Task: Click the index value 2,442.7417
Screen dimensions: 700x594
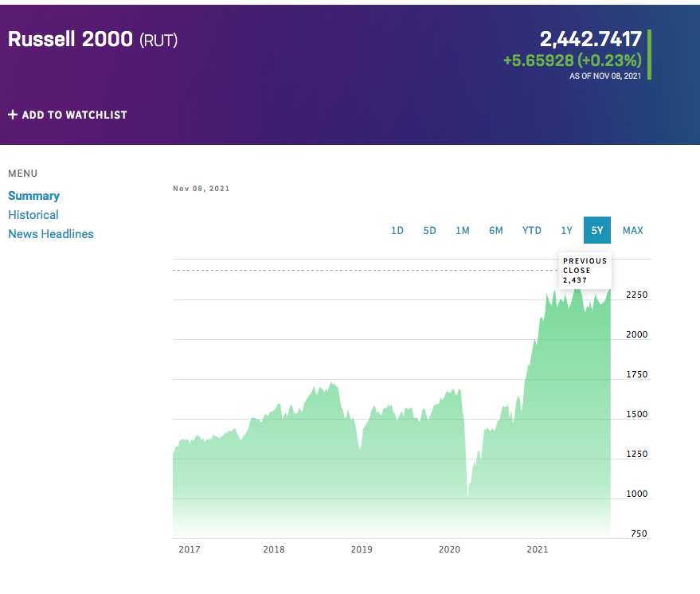Action: click(x=591, y=39)
